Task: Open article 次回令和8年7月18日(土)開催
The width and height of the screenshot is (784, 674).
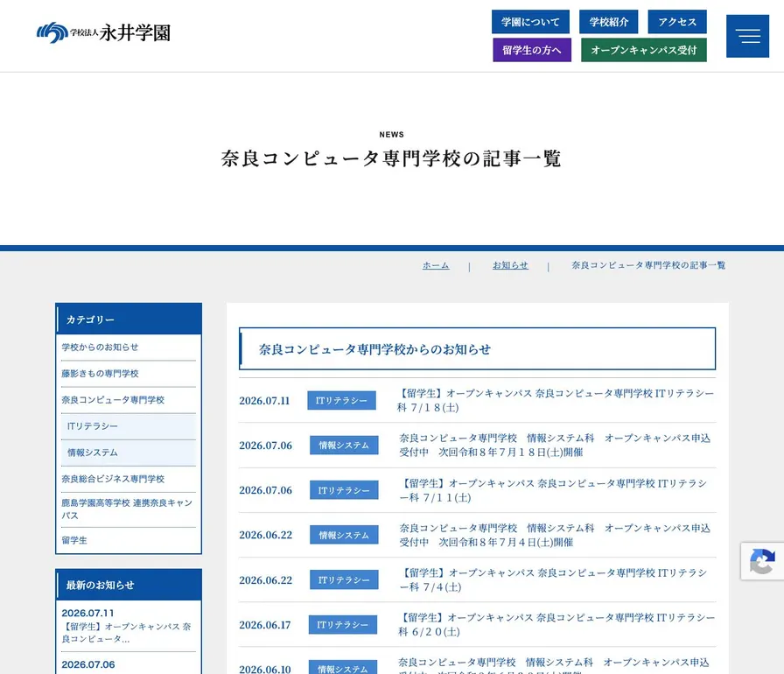Action: [555, 445]
